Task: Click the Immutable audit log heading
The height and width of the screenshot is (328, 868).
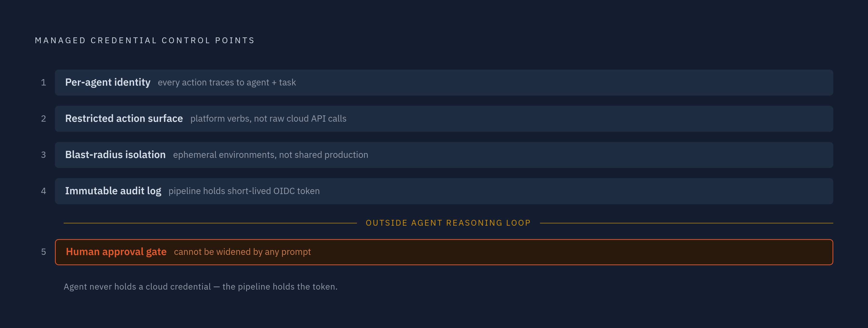Action: [x=113, y=191]
